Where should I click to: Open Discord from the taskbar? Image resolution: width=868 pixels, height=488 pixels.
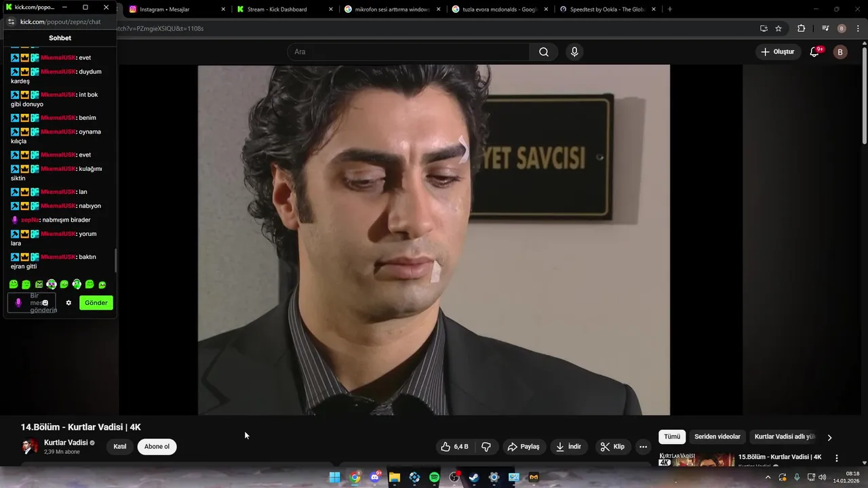375,478
